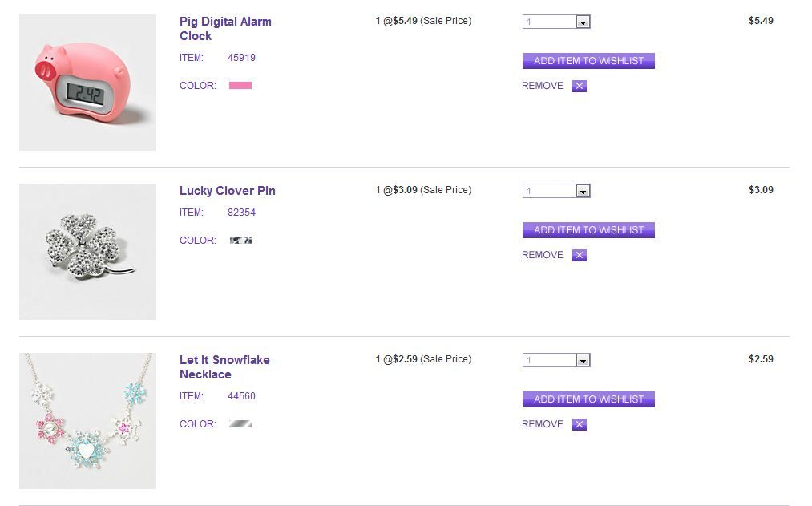The image size is (812, 506).
Task: Open quantity dropdown for Pig Digital Alarm Clock
Action: 556,22
